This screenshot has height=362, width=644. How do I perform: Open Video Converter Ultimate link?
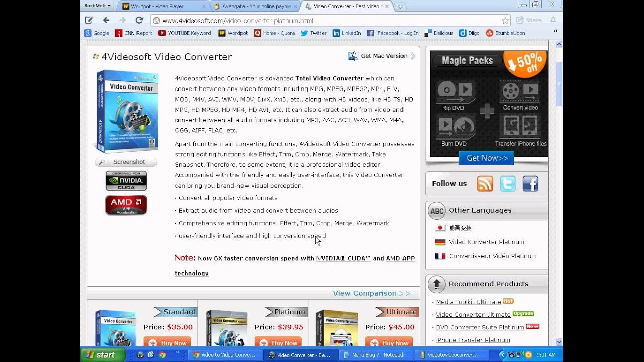473,314
